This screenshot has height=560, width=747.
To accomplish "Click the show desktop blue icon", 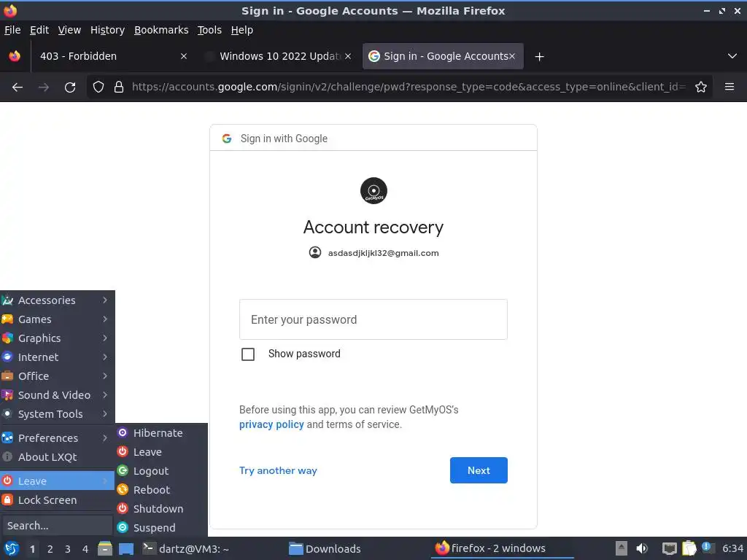I will [126, 548].
